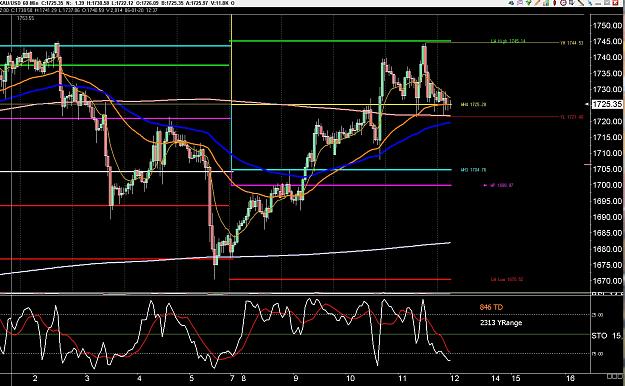Viewport: 625px width, 386px height.
Task: Click date label 12 on time axis
Action: [x=454, y=378]
